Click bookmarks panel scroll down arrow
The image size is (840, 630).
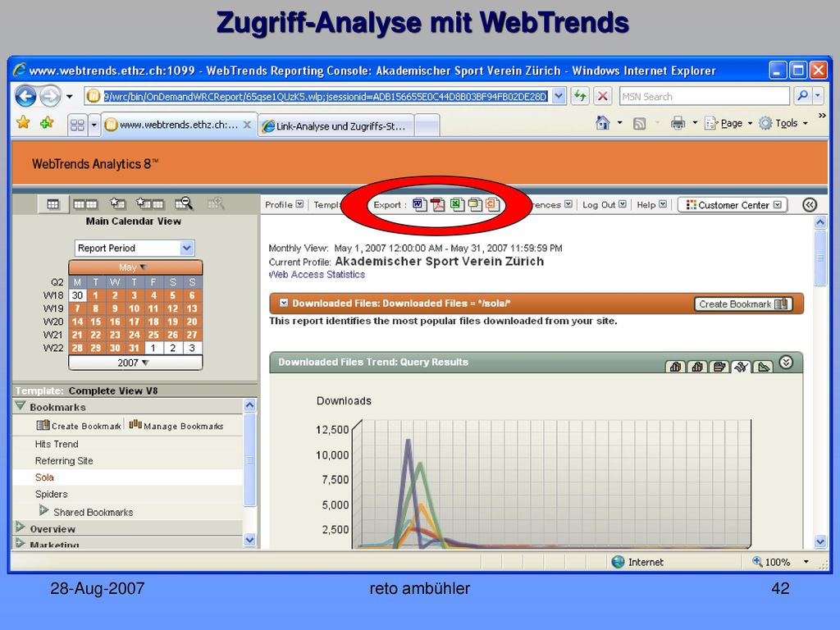coord(249,540)
